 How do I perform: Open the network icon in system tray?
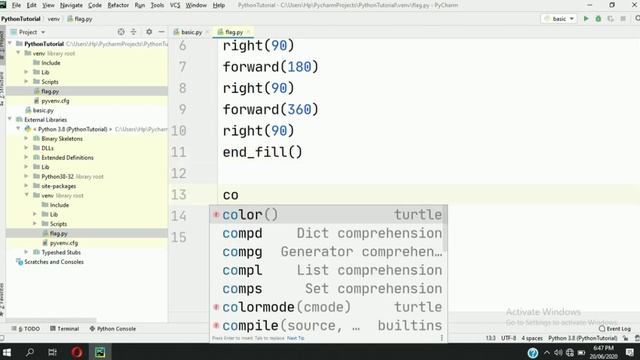570,352
